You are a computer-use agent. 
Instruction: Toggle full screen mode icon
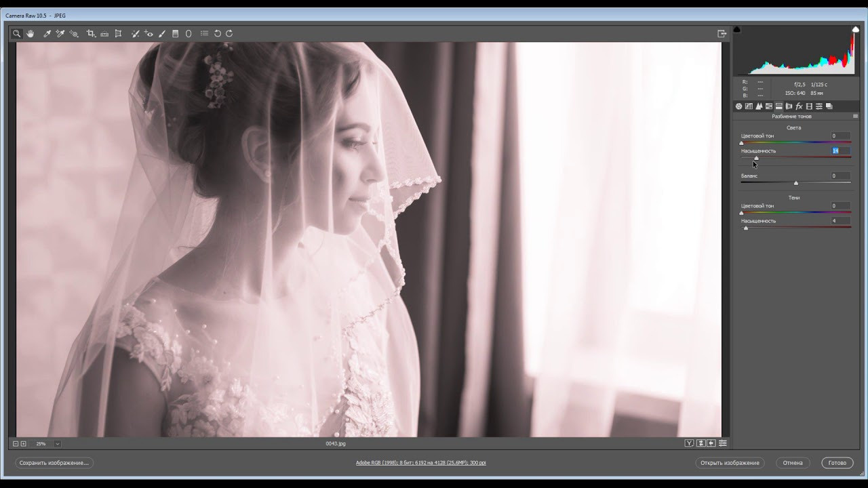coord(722,33)
